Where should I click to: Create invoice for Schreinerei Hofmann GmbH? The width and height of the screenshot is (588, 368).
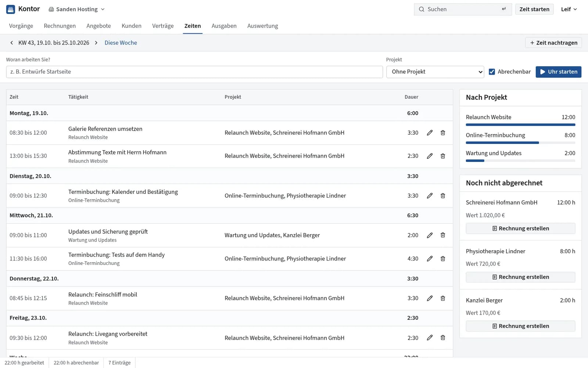pos(520,229)
